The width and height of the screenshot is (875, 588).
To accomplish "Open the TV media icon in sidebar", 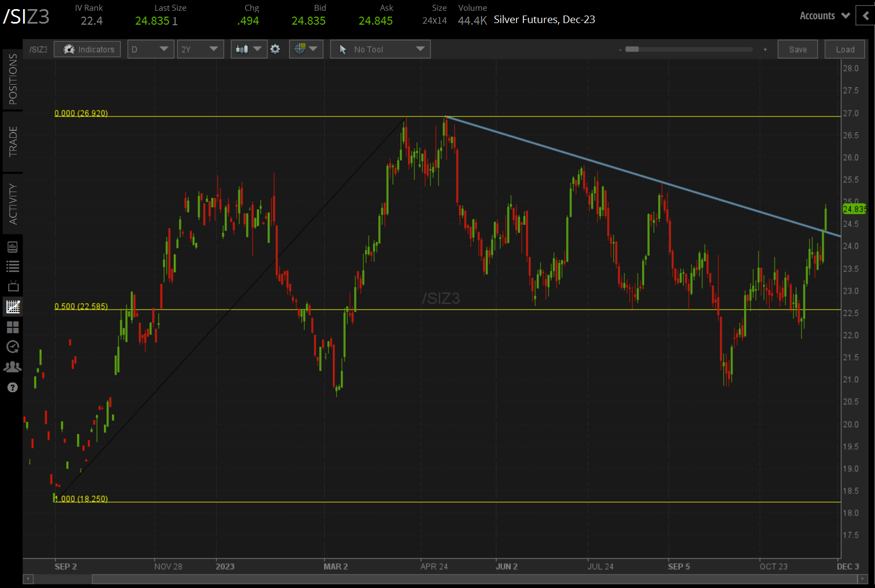I will [13, 286].
